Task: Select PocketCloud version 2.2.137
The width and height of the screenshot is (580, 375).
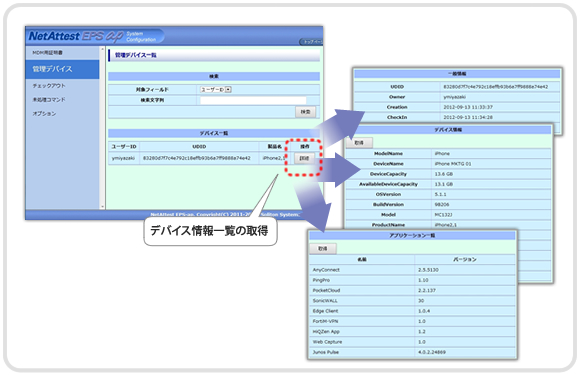Action: point(427,291)
